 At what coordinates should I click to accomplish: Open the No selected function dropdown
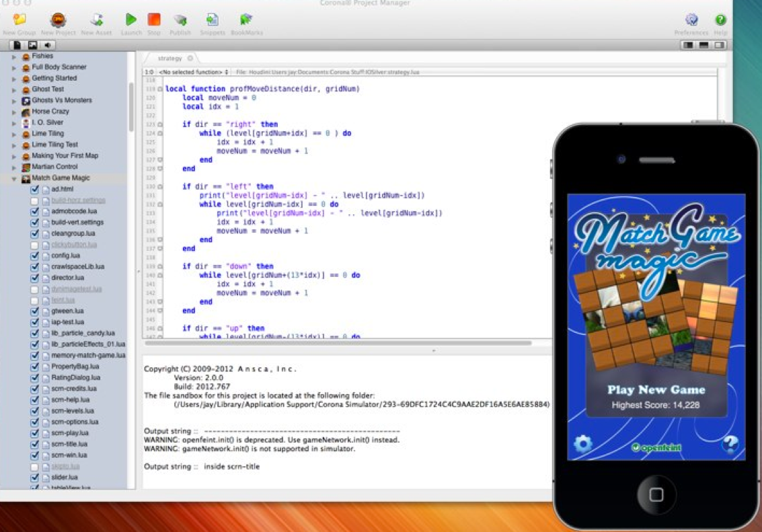coord(193,72)
